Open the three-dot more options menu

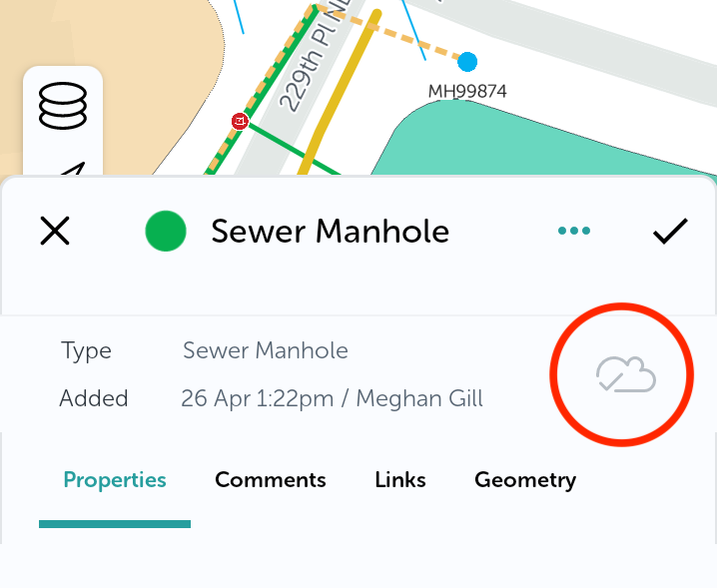(574, 232)
